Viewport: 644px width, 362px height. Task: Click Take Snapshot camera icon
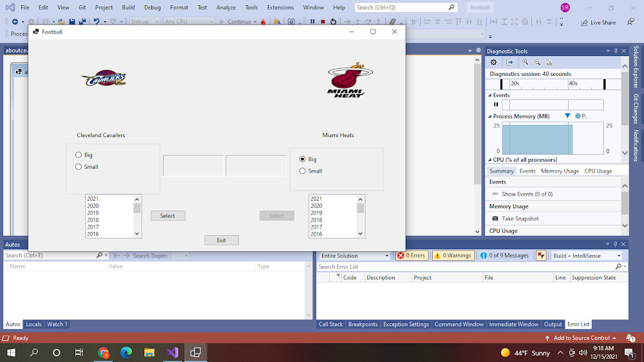pyautogui.click(x=495, y=218)
